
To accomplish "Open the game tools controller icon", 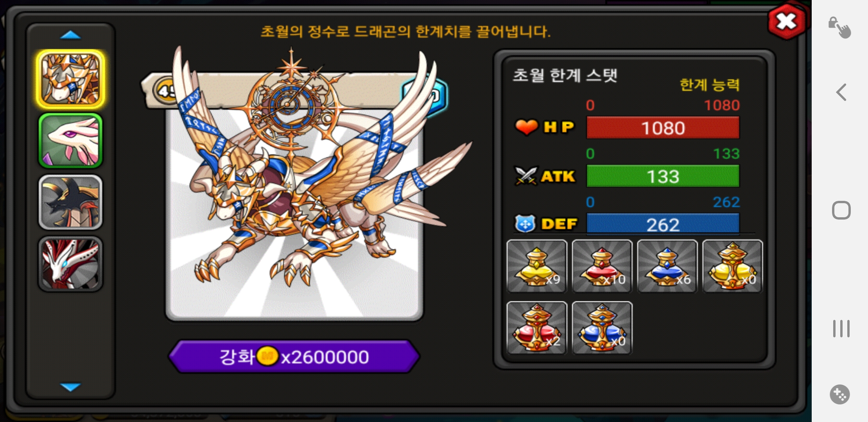I will tap(840, 394).
